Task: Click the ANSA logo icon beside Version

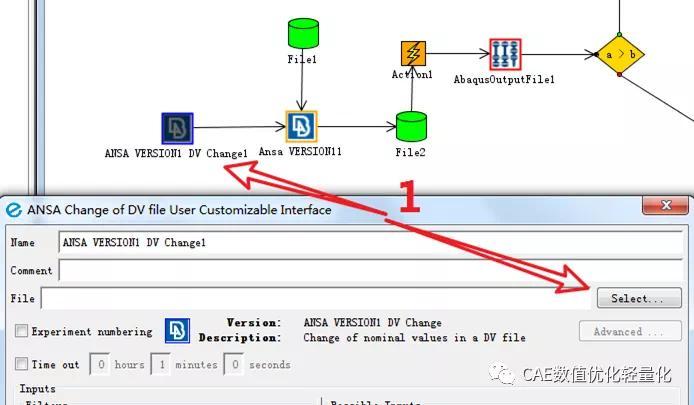Action: click(x=177, y=330)
